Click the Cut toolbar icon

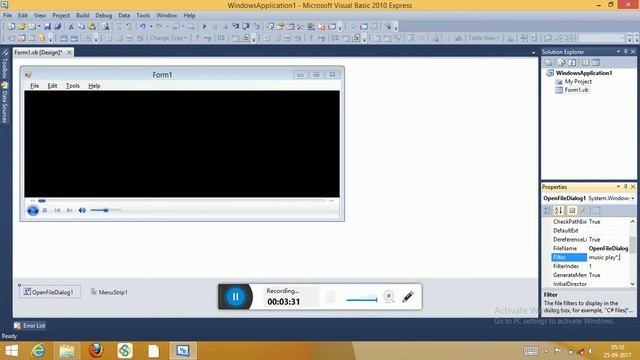point(71,27)
